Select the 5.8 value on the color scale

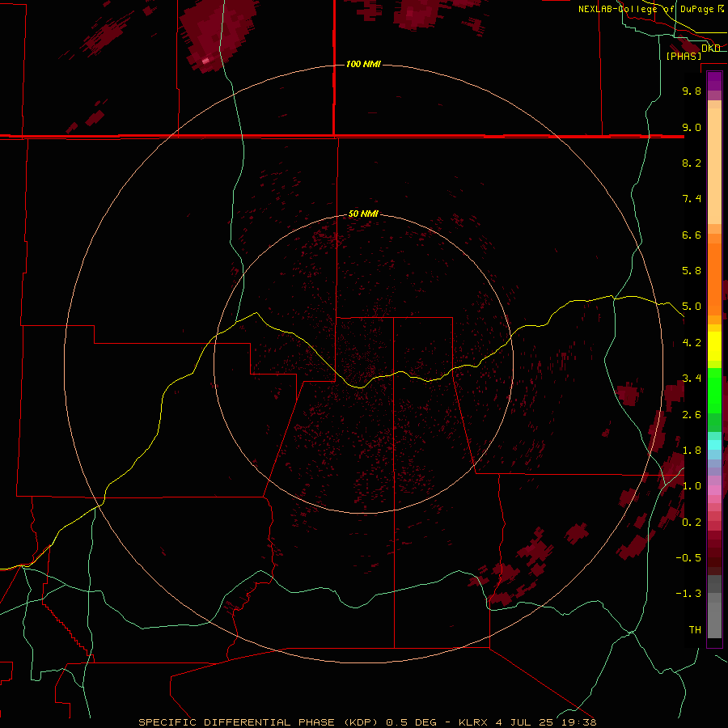click(x=692, y=271)
